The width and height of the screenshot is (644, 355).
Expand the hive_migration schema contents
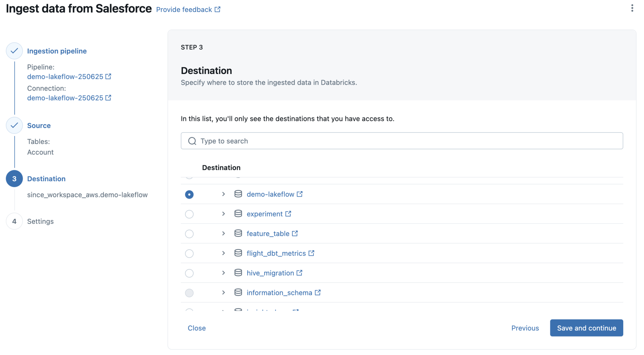(223, 273)
